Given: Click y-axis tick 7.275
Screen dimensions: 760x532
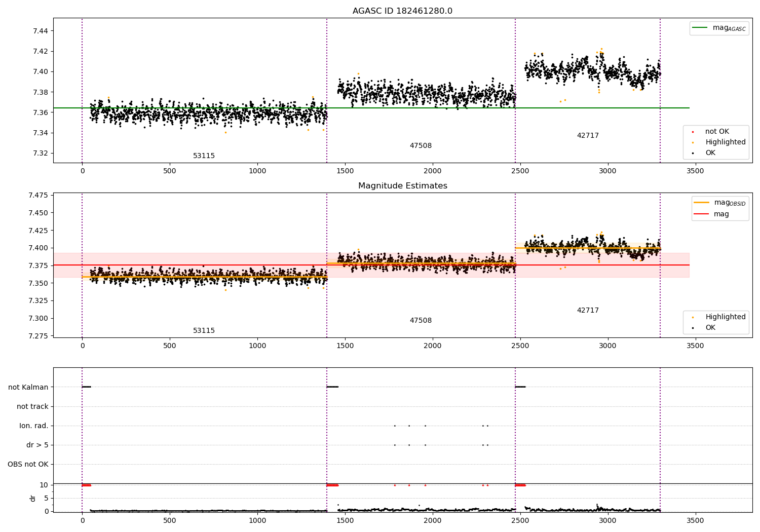Looking at the screenshot, I should point(39,336).
